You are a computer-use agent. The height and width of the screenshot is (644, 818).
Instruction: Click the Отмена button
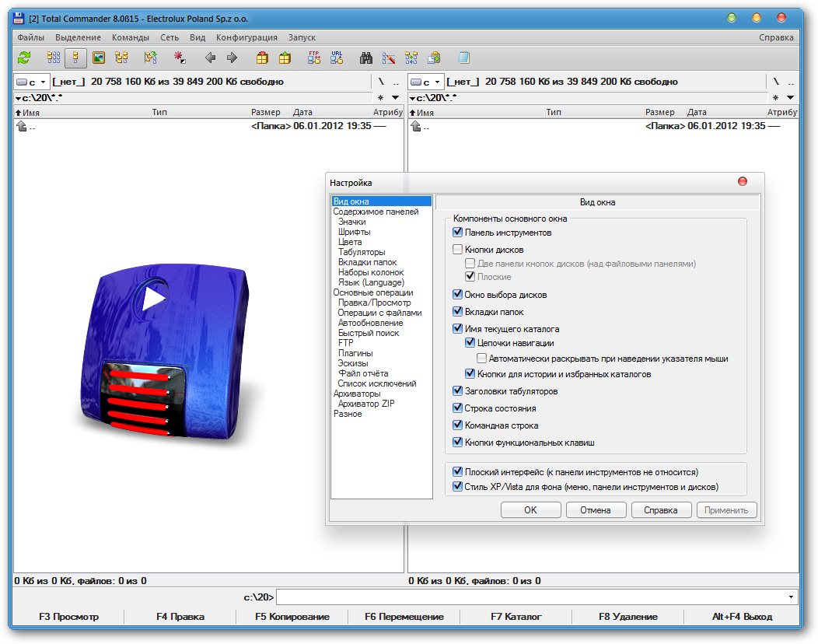point(596,510)
